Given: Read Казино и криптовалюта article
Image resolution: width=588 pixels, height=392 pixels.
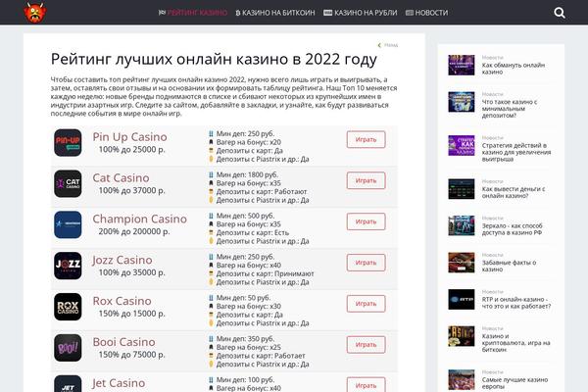Looking at the screenshot, I should click(515, 342).
